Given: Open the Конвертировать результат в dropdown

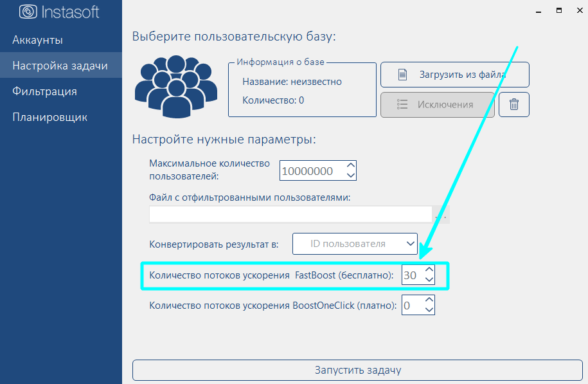Looking at the screenshot, I should click(355, 244).
